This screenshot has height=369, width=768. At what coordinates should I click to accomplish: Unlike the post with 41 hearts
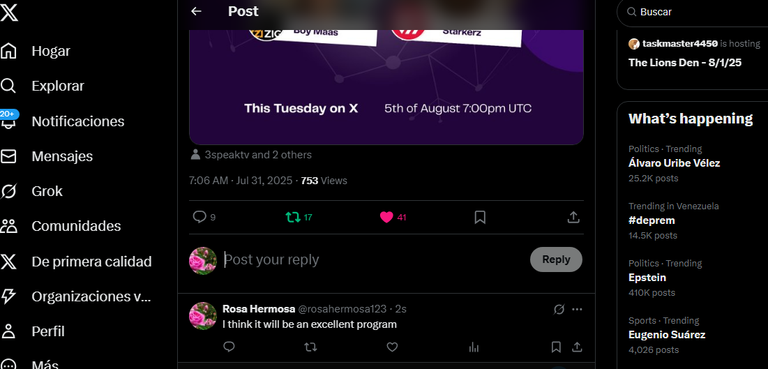click(393, 217)
